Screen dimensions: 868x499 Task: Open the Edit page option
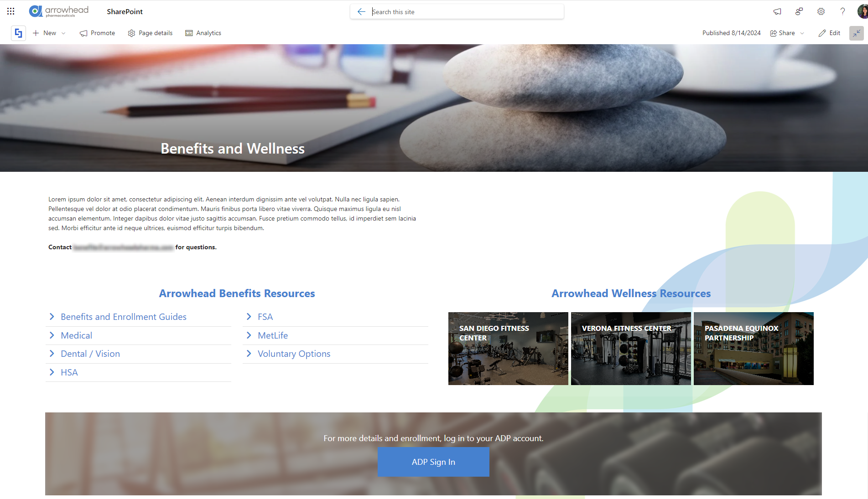pyautogui.click(x=829, y=33)
